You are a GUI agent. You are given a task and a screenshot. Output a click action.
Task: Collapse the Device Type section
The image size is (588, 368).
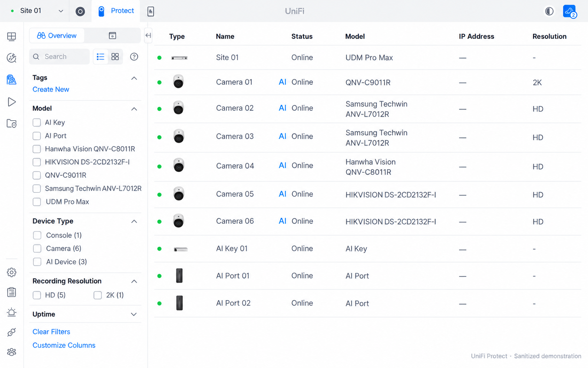pos(134,221)
